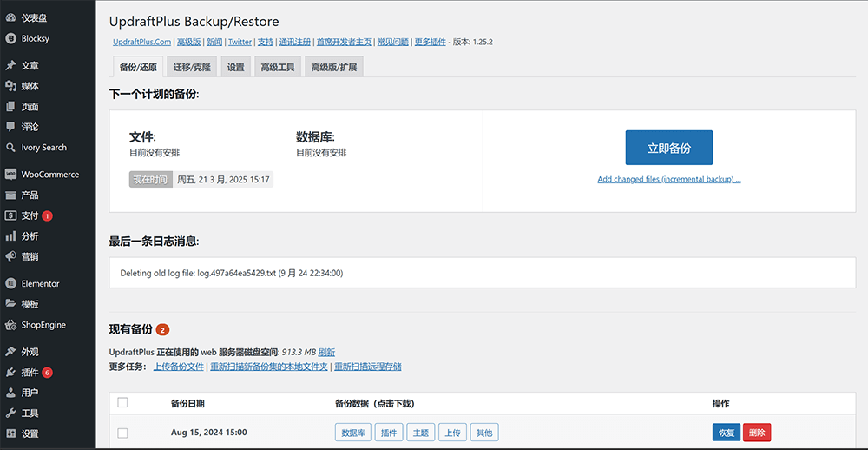Click the settings icon beside sidebar 设置
This screenshot has height=450, width=868.
click(x=10, y=434)
